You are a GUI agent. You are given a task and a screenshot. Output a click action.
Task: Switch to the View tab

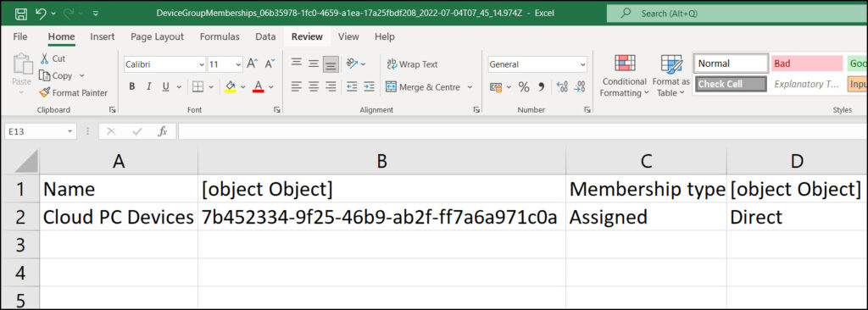[348, 36]
